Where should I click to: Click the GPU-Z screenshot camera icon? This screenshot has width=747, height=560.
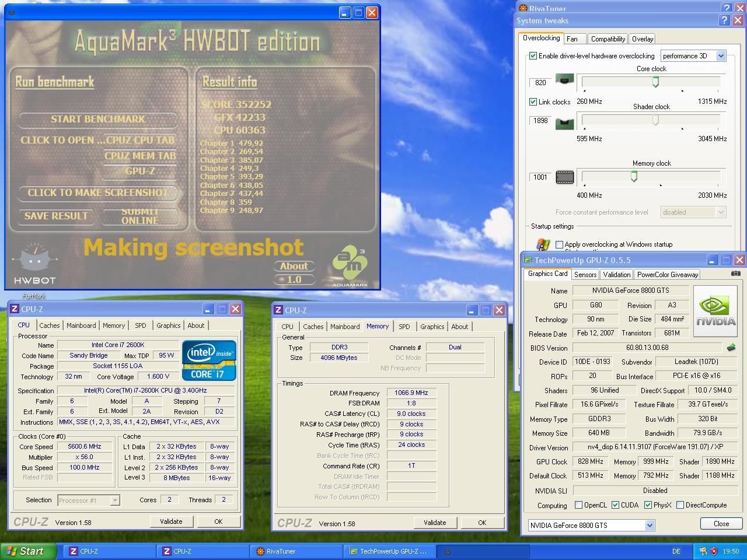[x=735, y=274]
